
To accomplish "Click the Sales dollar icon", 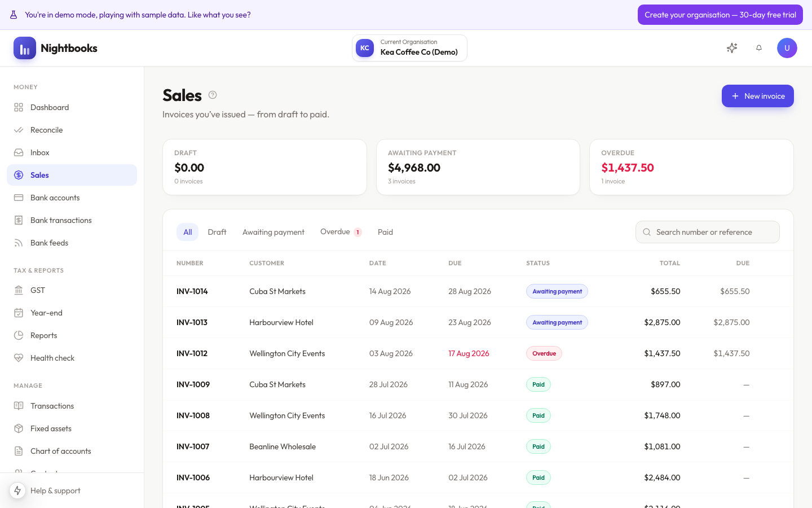I will pyautogui.click(x=19, y=175).
